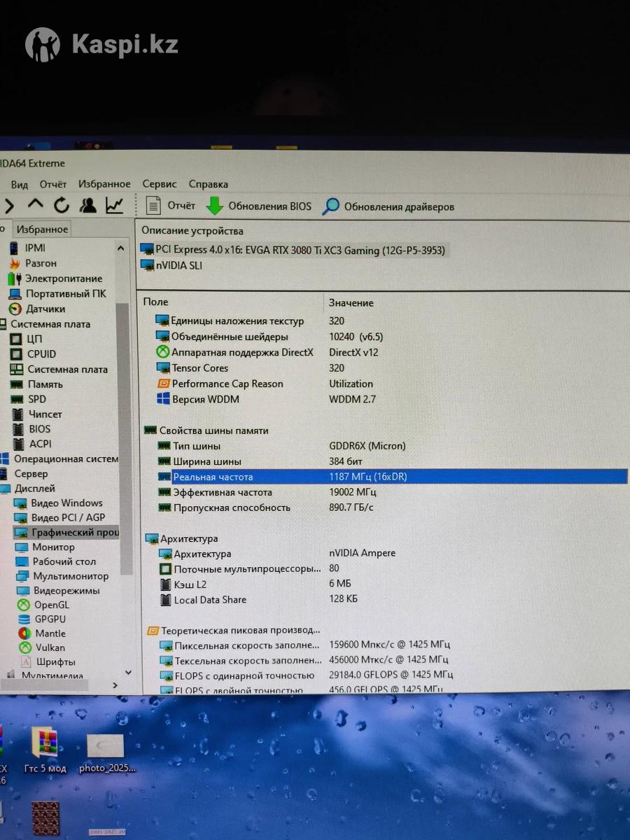Click the Отчёт toolbar button

[x=171, y=206]
